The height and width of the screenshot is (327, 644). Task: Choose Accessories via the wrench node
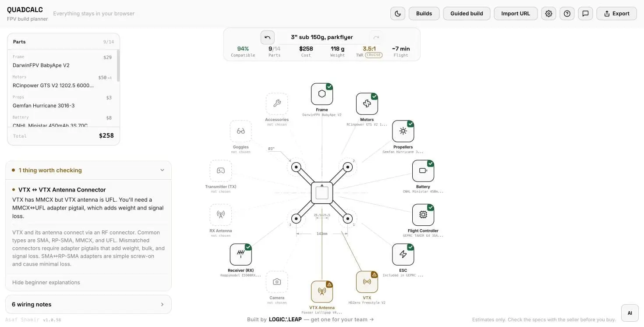[277, 103]
